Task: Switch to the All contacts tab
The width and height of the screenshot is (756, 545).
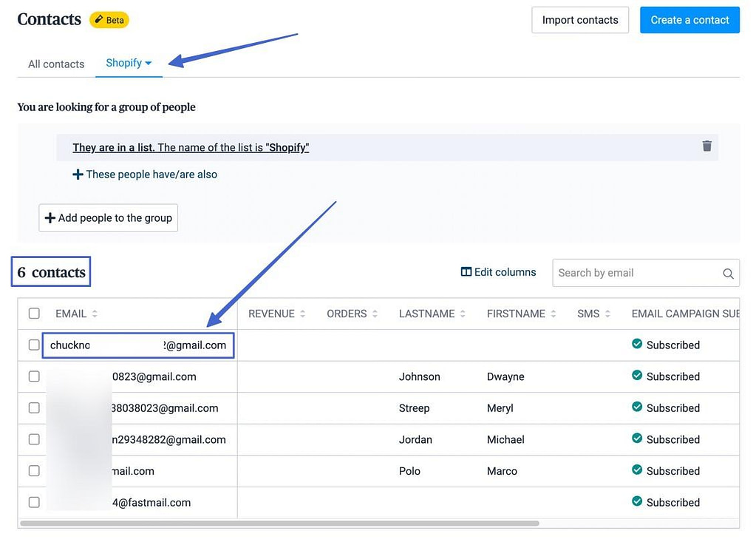Action: tap(55, 64)
